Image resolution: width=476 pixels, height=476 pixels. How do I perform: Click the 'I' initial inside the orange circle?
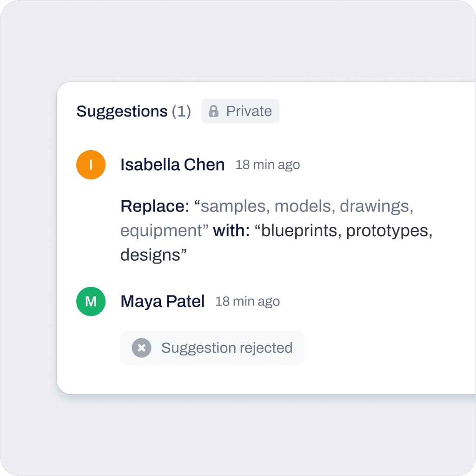tap(91, 165)
